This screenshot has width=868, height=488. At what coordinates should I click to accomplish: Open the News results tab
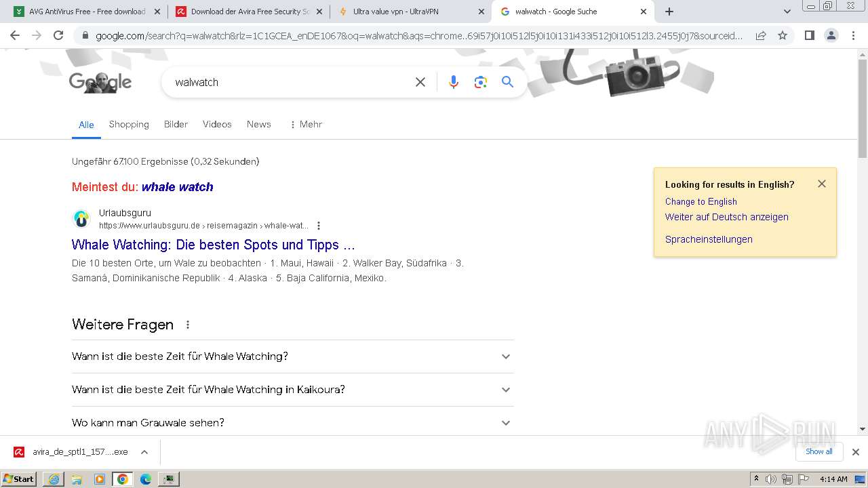[x=259, y=124]
